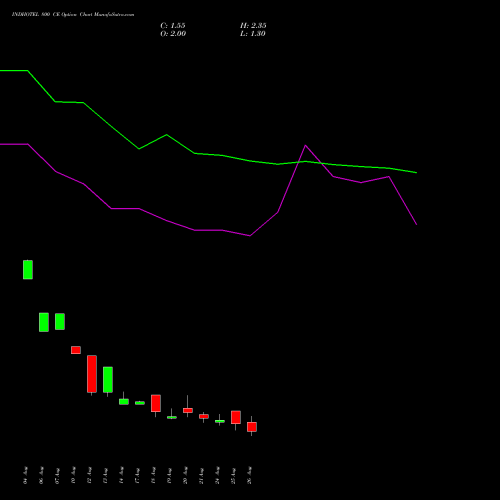Select the '10 Aug' date label
Viewport: 500px width, 500px height.
[x=73, y=475]
